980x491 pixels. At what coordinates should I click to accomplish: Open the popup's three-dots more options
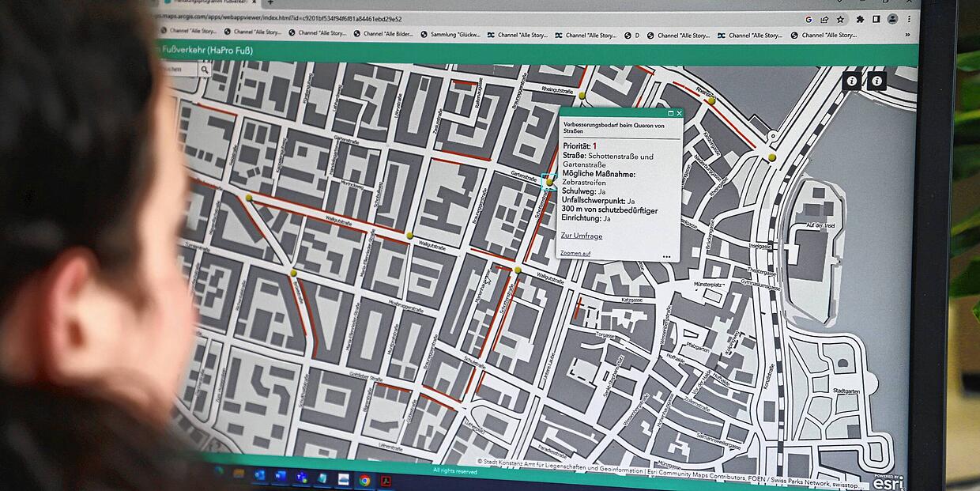(666, 256)
